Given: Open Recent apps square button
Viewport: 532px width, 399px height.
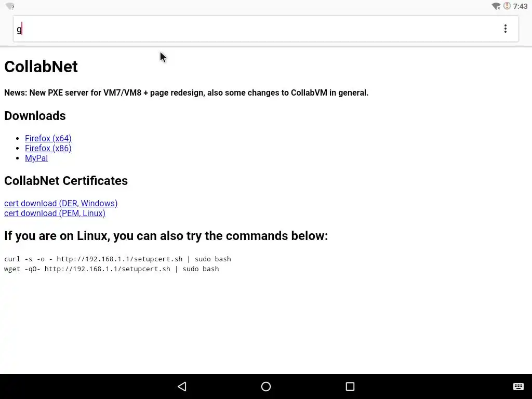Looking at the screenshot, I should pos(350,387).
